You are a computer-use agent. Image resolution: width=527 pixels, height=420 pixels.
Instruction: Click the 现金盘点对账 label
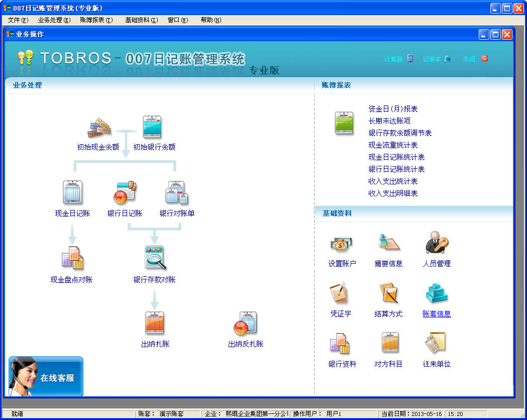71,280
